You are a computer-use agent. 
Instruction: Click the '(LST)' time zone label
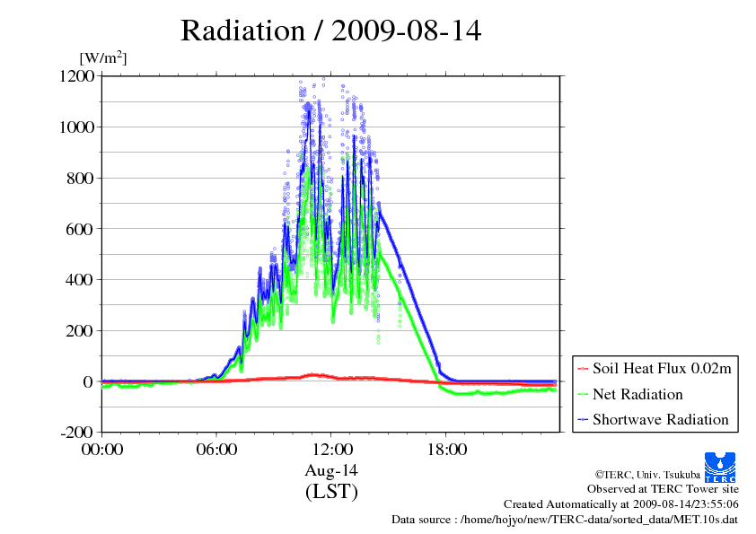pyautogui.click(x=331, y=492)
